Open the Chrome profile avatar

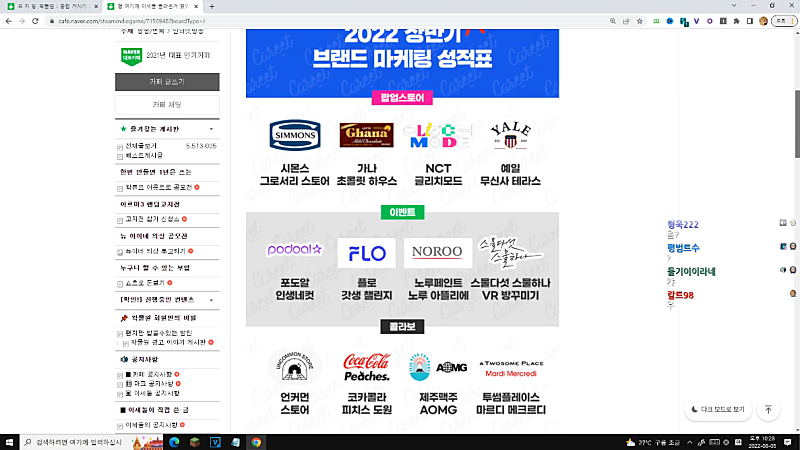[x=763, y=21]
